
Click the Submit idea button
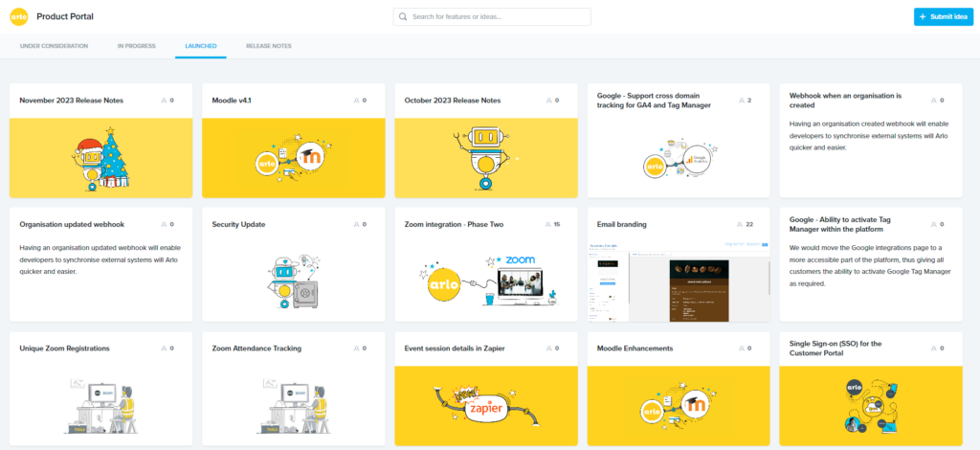[x=943, y=17]
